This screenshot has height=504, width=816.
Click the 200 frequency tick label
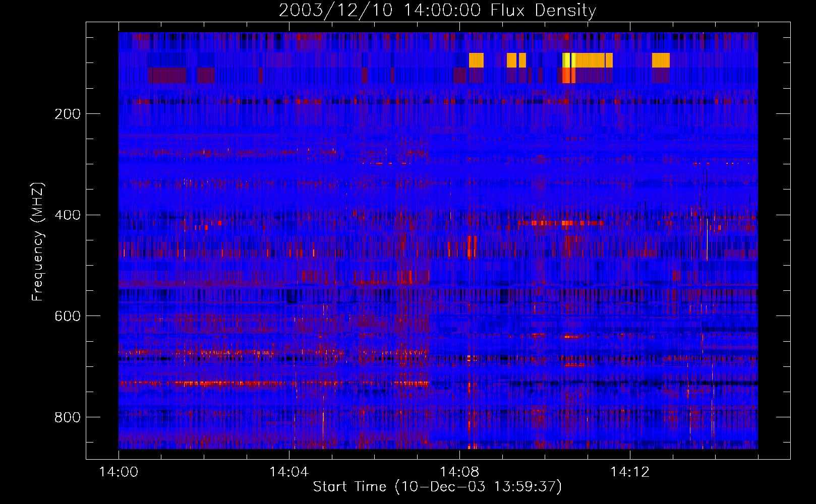click(x=68, y=114)
